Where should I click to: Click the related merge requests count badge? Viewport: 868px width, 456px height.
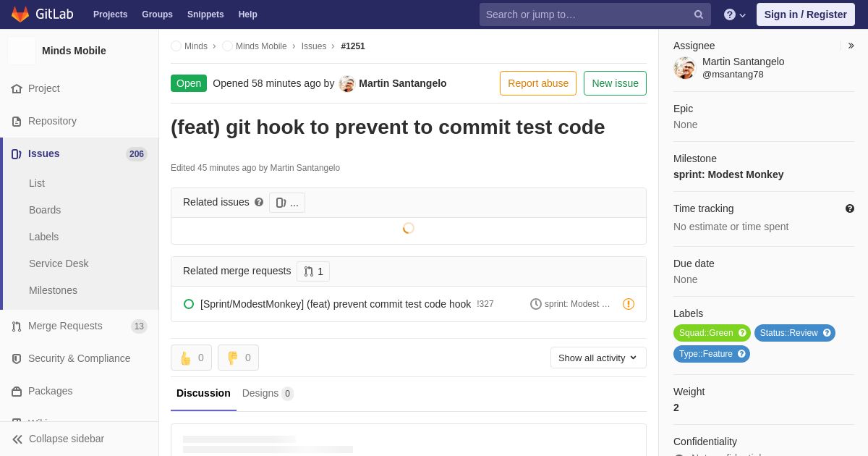[313, 271]
